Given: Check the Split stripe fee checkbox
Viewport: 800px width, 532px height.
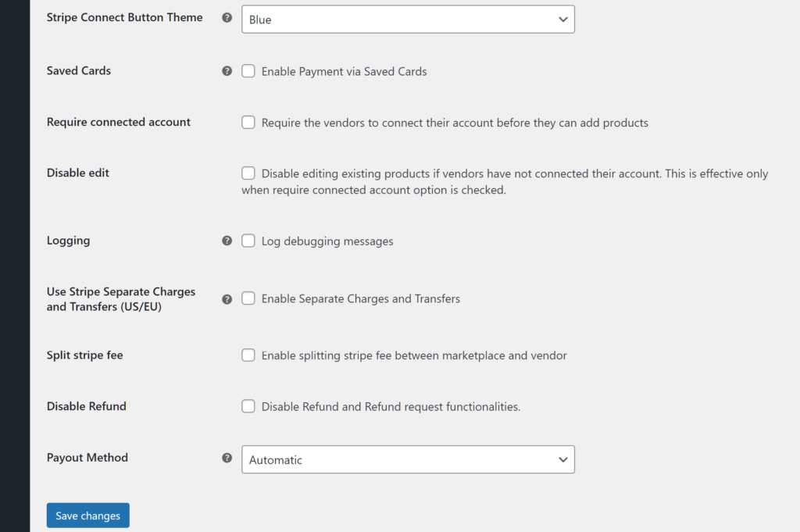Looking at the screenshot, I should [x=248, y=355].
